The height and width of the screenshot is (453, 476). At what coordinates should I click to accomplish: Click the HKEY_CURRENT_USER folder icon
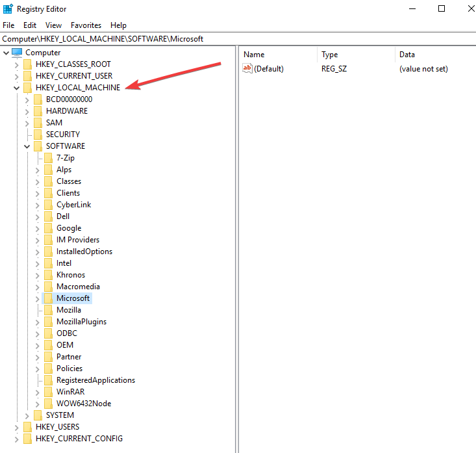coord(28,76)
